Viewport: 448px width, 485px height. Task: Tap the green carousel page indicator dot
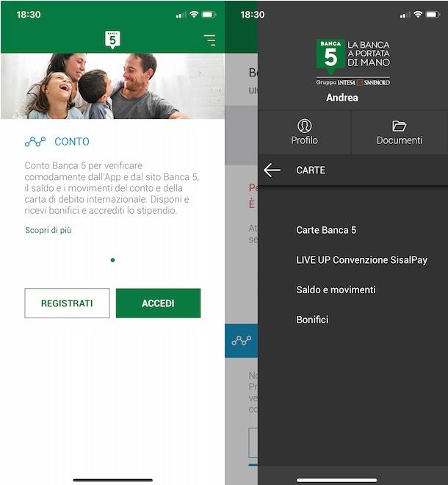[x=113, y=260]
